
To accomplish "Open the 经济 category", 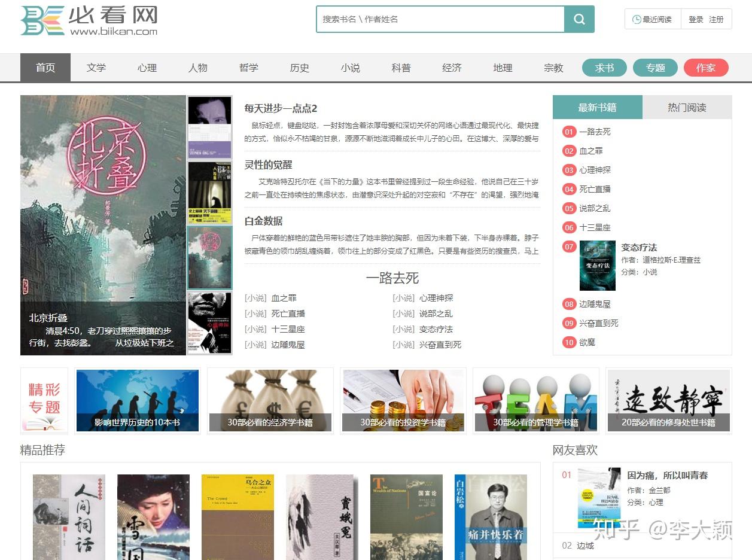I will [x=452, y=68].
